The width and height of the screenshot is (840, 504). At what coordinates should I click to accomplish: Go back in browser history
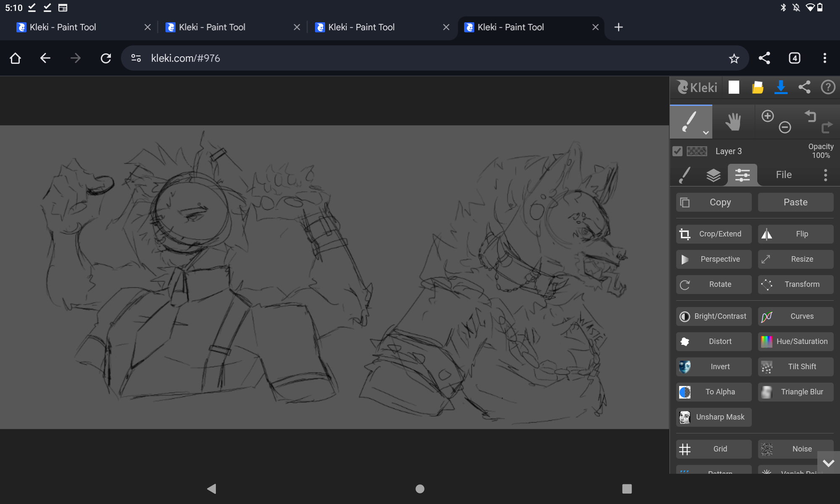point(45,58)
